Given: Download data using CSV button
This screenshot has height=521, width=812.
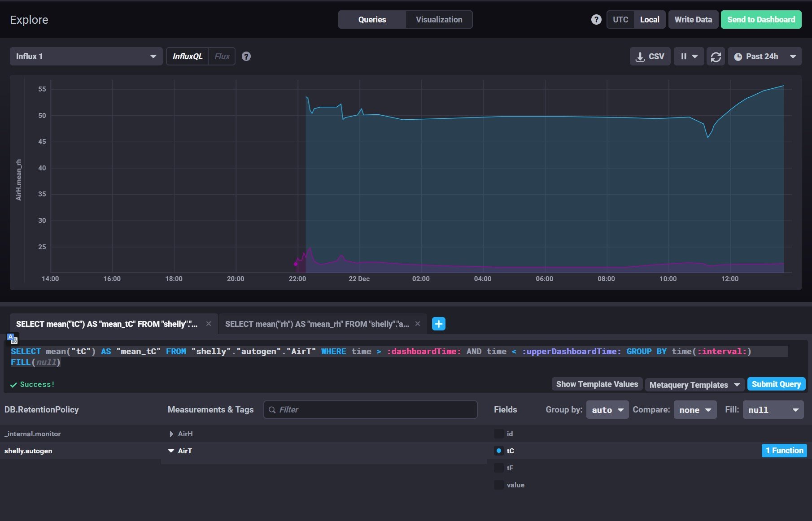Looking at the screenshot, I should pyautogui.click(x=650, y=56).
